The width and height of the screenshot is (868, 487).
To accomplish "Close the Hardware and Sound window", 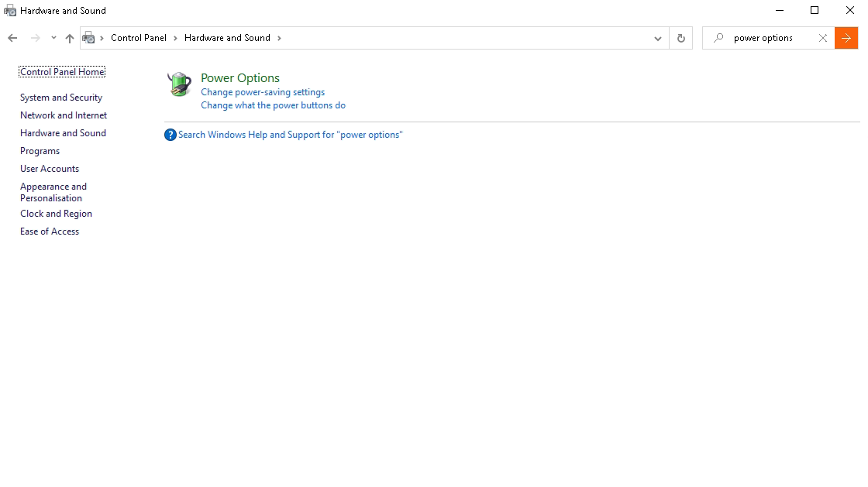I will pos(849,11).
